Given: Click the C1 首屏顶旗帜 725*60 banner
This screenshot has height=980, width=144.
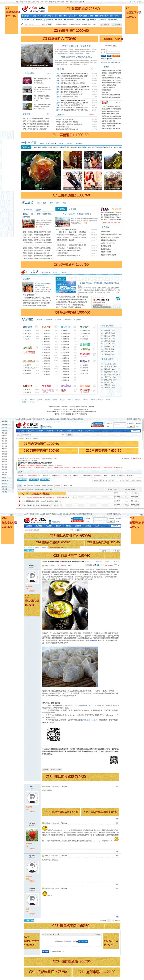Looking at the screenshot, I should click(83, 9).
